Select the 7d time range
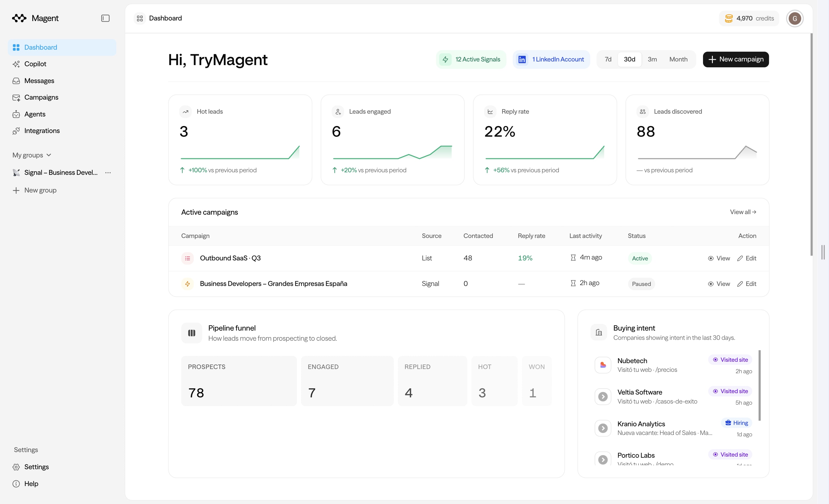 pyautogui.click(x=608, y=59)
